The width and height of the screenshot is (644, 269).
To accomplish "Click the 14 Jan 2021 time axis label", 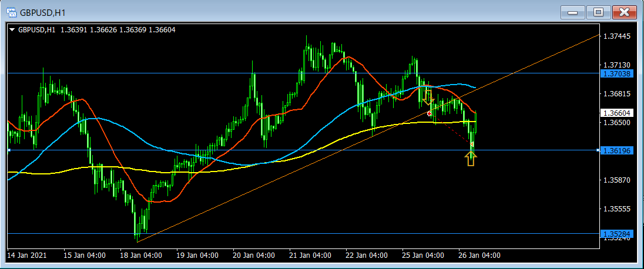I will tap(27, 255).
